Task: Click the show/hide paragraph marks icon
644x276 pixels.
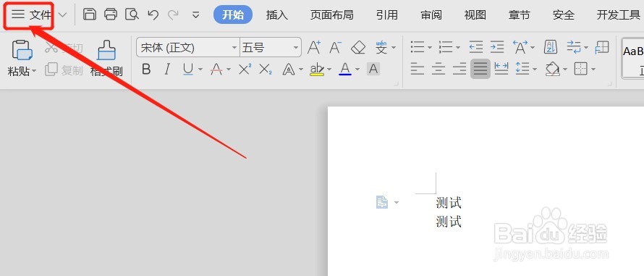Action: (574, 47)
